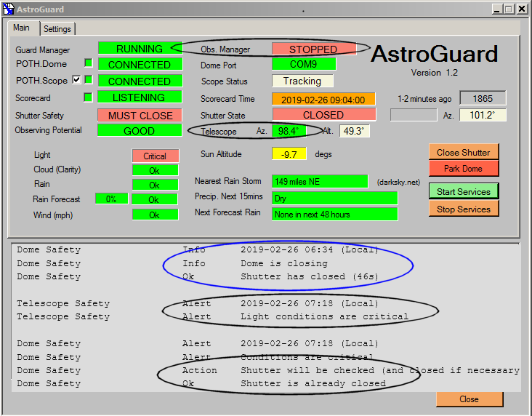Click the POTH.Scope CONNECTED status

click(140, 81)
